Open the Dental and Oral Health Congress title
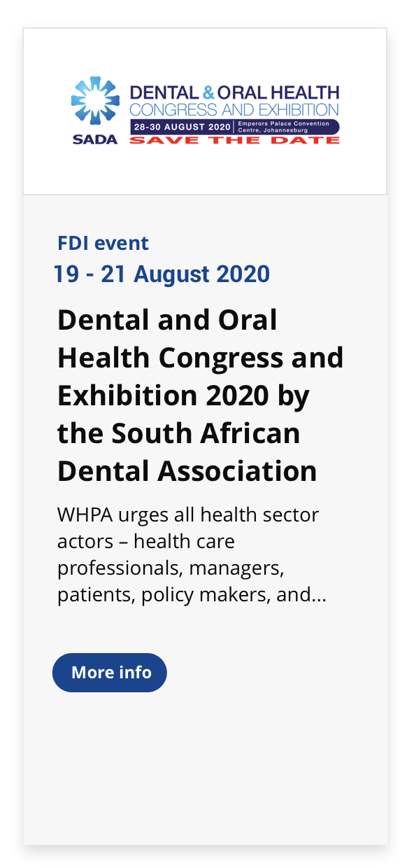The image size is (414, 868). tap(200, 395)
